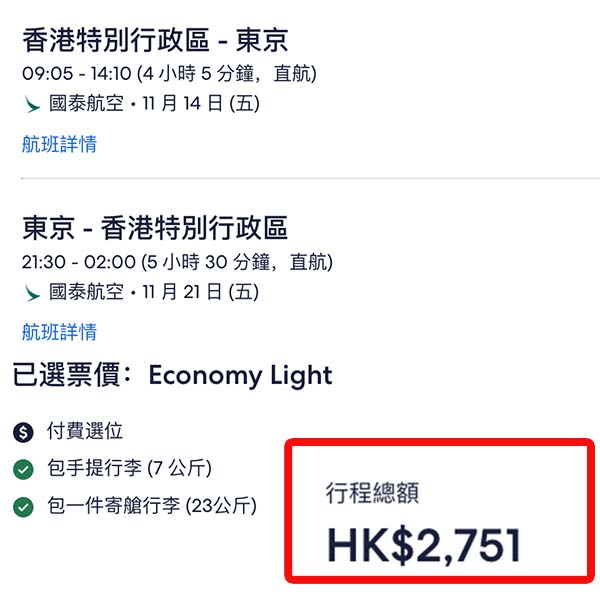Click the 包手提行李 (7 公斤) text
The height and width of the screenshot is (600, 600).
pyautogui.click(x=129, y=469)
